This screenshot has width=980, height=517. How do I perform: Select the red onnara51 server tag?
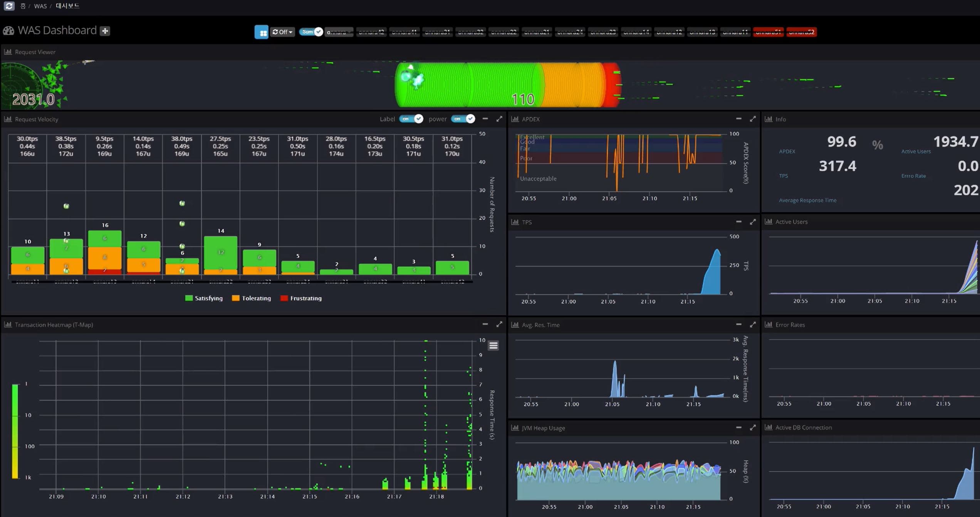[x=768, y=32]
